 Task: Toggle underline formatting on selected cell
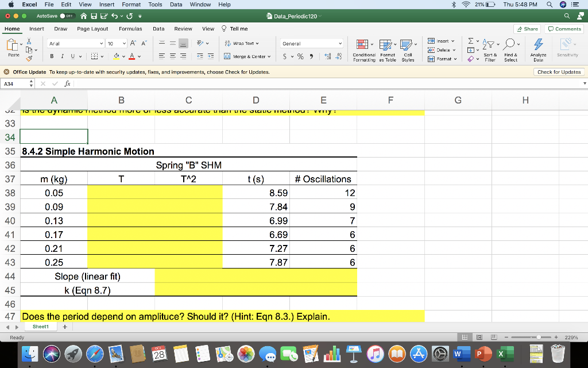[72, 56]
